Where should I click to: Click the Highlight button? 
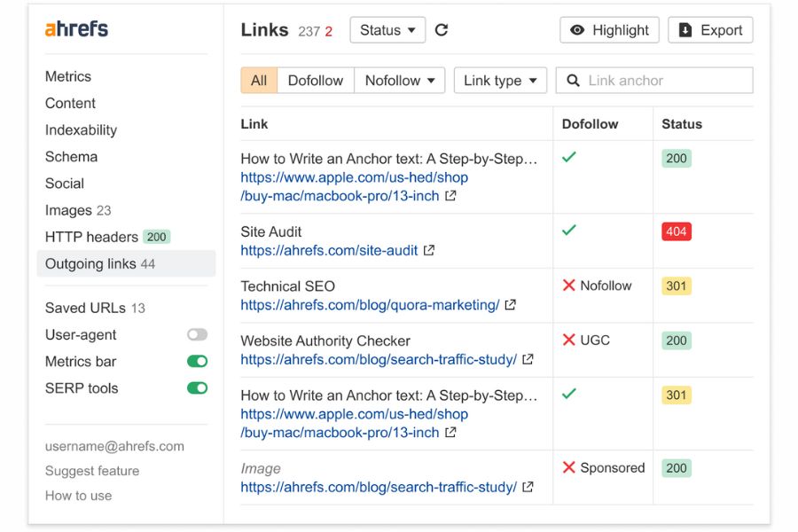(x=609, y=30)
